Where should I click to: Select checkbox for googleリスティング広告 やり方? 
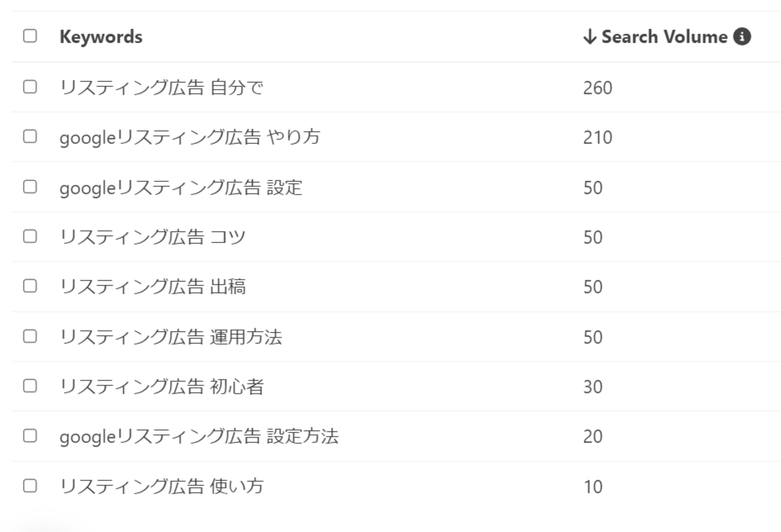(30, 136)
